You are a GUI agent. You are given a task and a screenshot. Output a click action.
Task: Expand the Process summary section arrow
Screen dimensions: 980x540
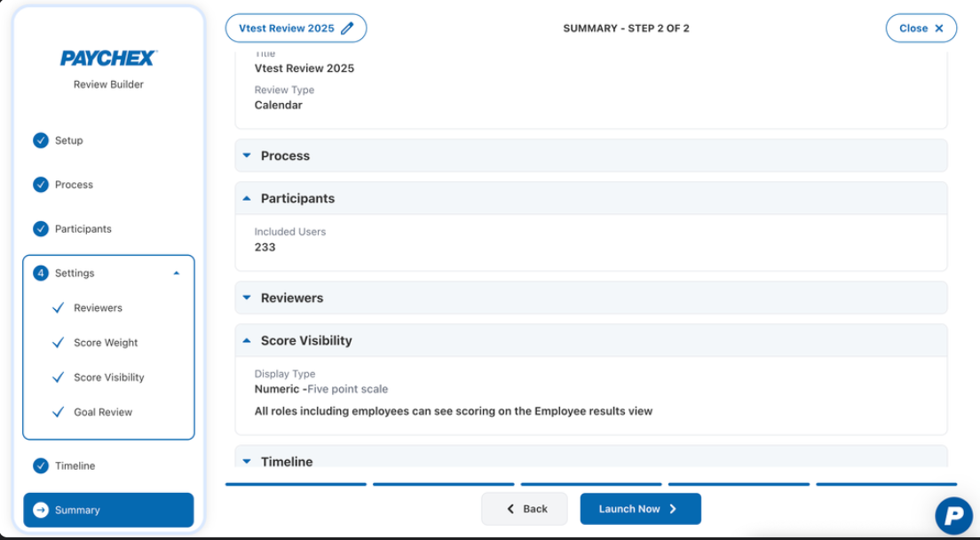pos(247,155)
